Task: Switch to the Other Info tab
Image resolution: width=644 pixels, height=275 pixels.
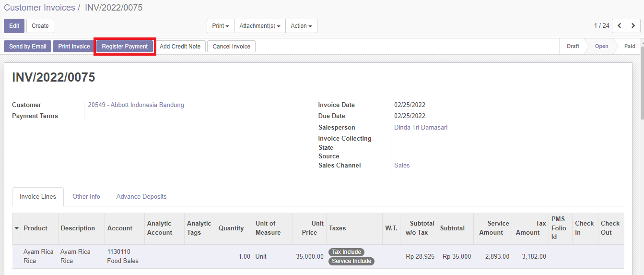Action: [86, 196]
